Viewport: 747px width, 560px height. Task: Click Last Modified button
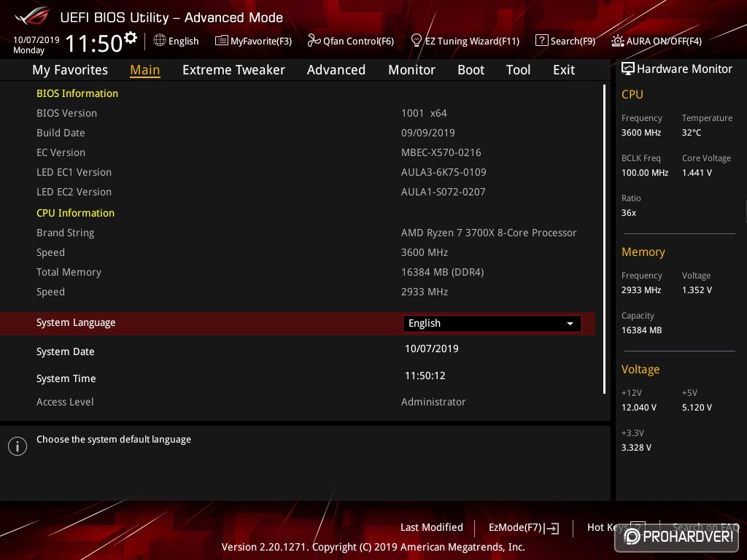click(x=432, y=527)
